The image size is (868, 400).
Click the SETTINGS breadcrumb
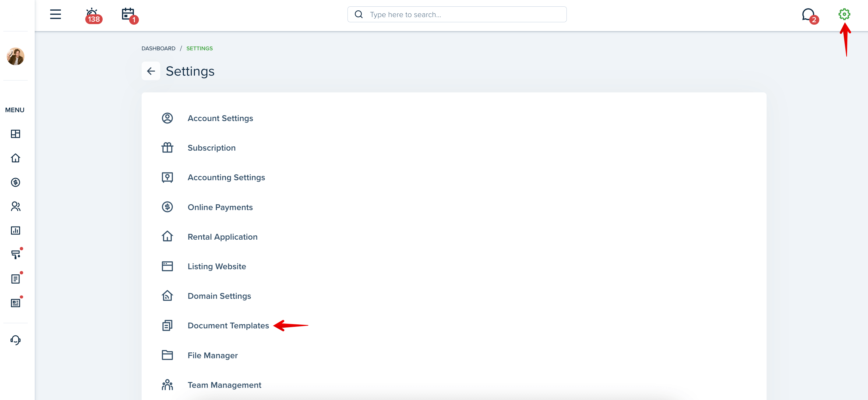point(199,48)
